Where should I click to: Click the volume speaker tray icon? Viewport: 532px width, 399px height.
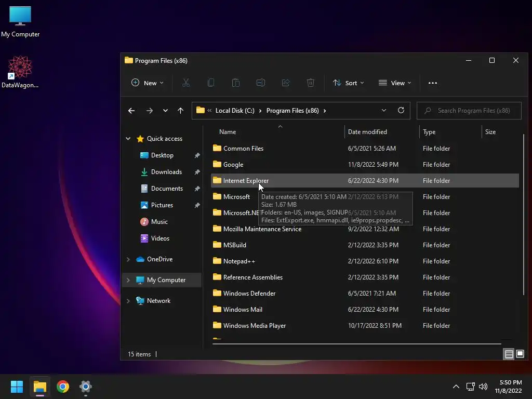pyautogui.click(x=483, y=387)
